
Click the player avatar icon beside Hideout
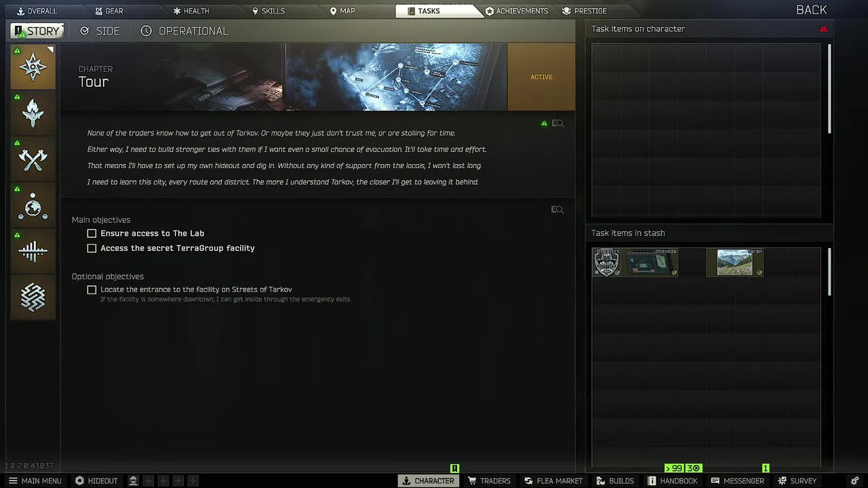coord(134,481)
